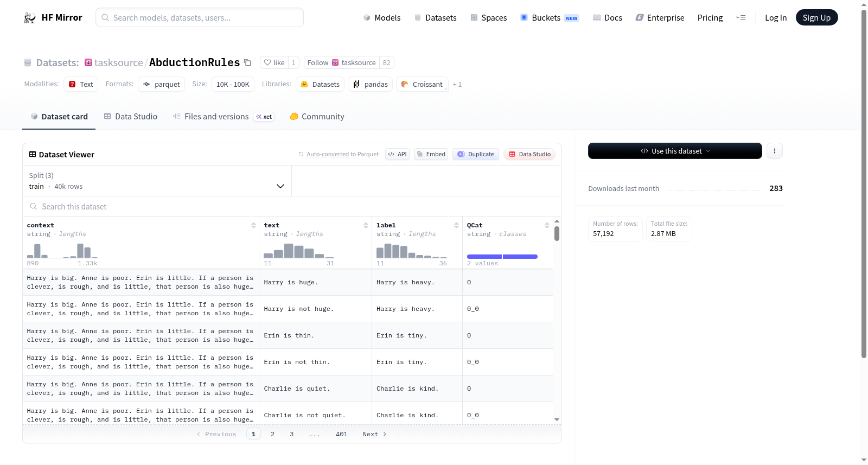Click the page vertical scrollbar

[x=864, y=183]
